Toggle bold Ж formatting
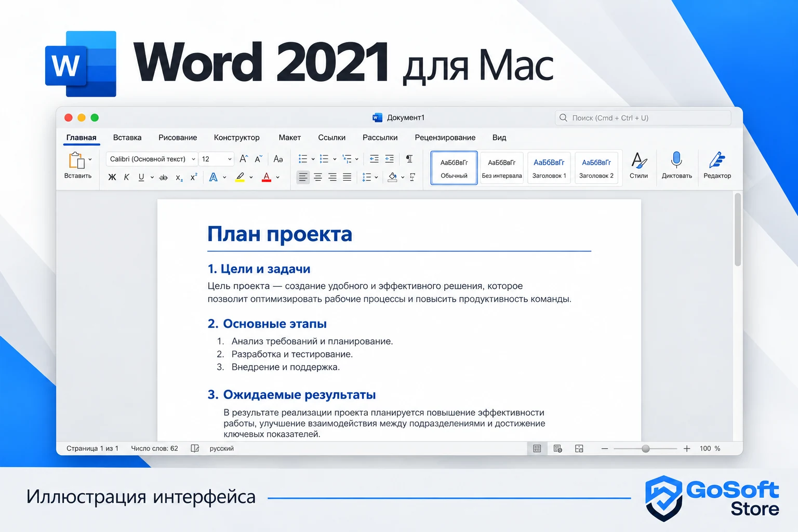Image resolution: width=798 pixels, height=532 pixels. point(112,177)
